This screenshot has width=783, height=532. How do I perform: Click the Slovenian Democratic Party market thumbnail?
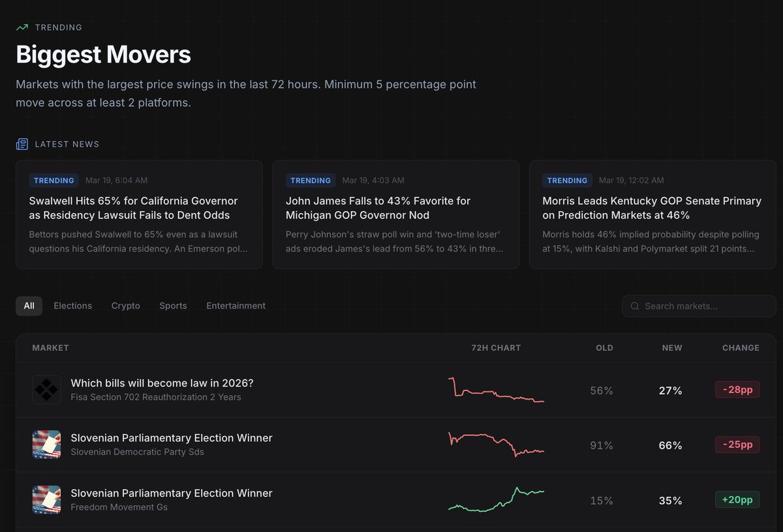(x=46, y=445)
